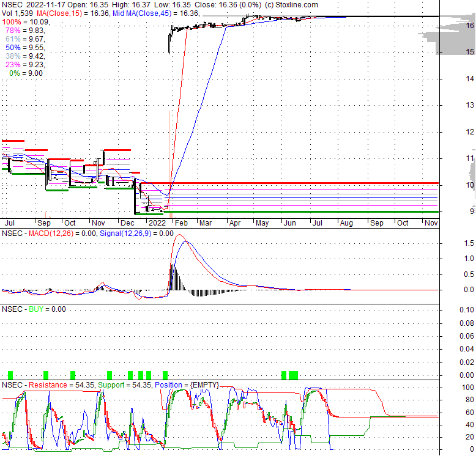
Task: Select the 61% = 9.67 Fibonacci label
Action: 24,39
